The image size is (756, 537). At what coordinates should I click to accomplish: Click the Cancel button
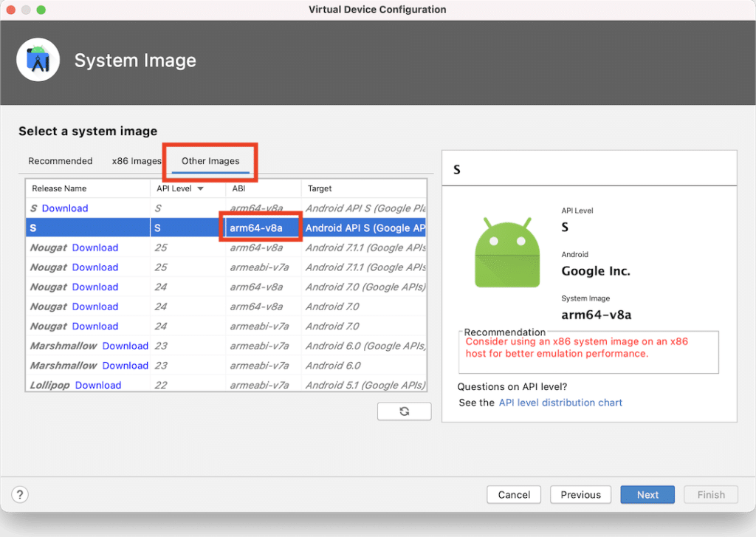(514, 495)
